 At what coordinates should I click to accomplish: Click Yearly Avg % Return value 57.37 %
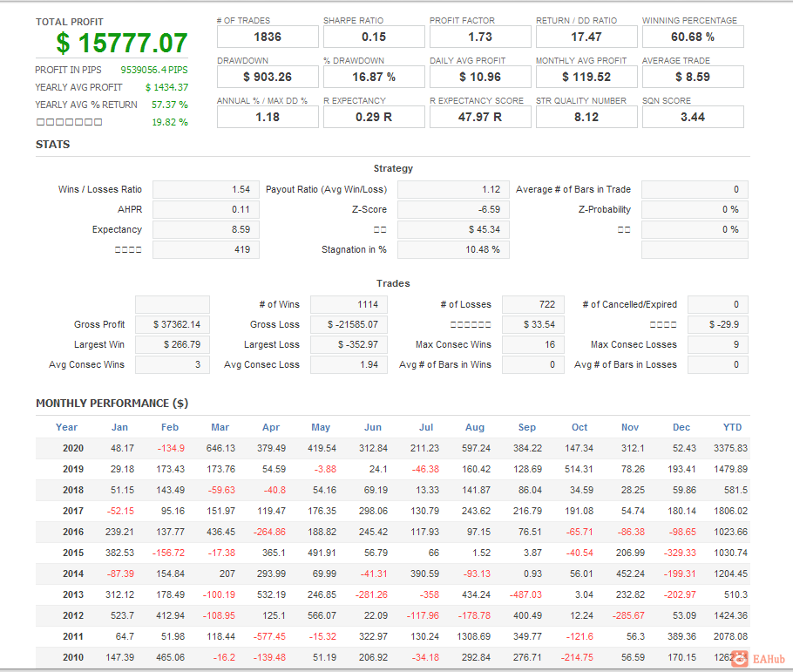[169, 105]
